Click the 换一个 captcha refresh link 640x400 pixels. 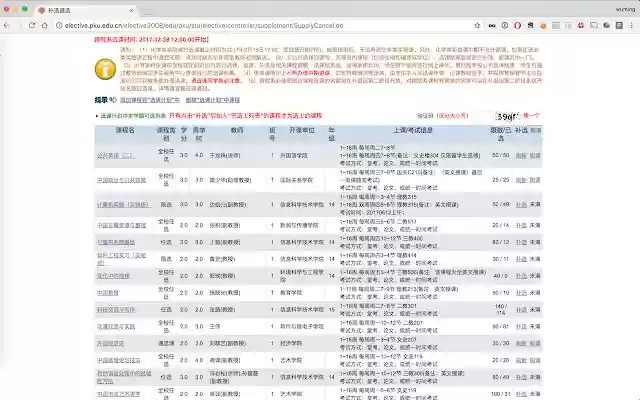[x=532, y=116]
